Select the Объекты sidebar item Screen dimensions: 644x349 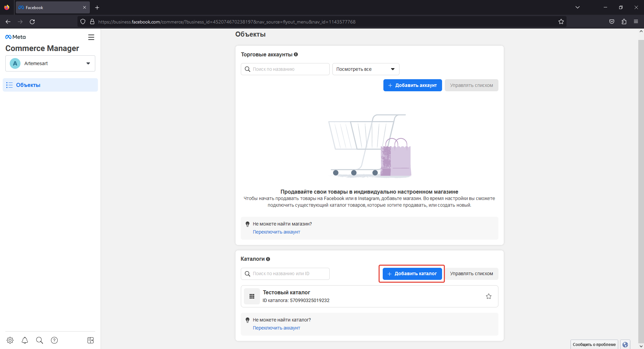tap(50, 85)
